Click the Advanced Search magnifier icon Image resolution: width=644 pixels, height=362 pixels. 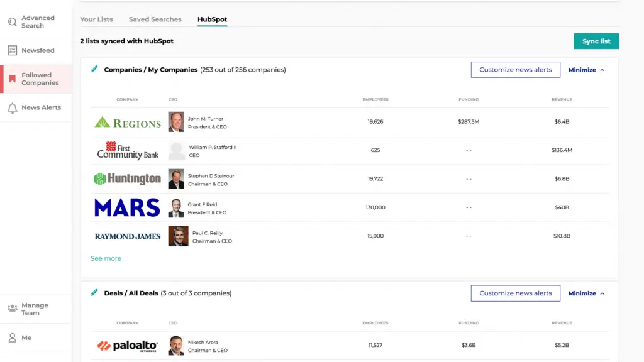[12, 22]
